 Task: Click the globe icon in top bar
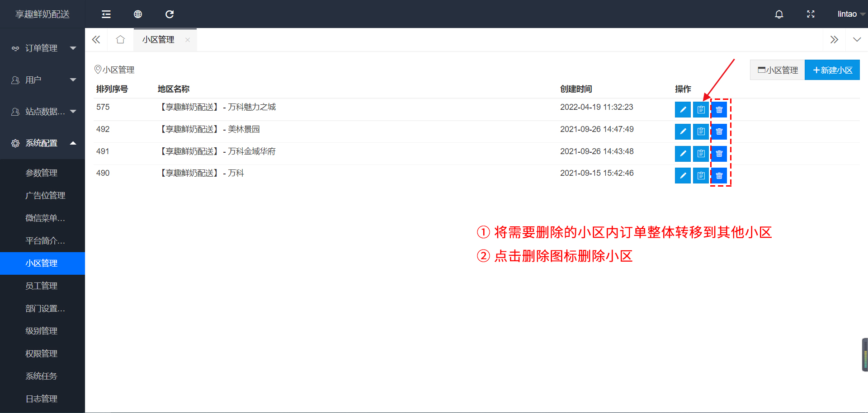138,14
